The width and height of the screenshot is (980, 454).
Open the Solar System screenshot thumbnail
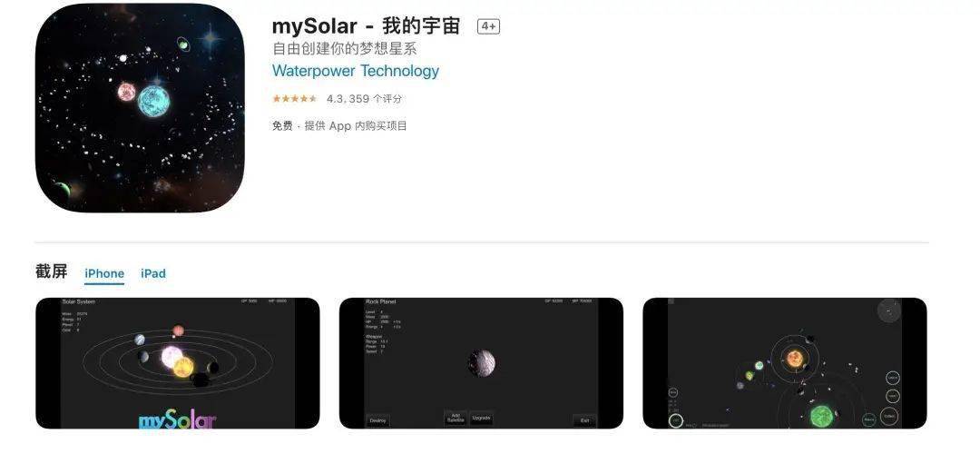[x=178, y=363]
